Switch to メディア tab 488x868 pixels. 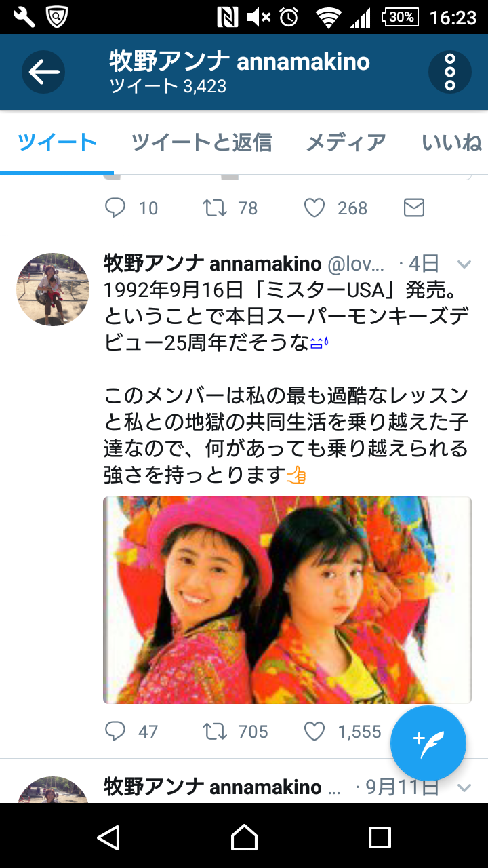346,142
